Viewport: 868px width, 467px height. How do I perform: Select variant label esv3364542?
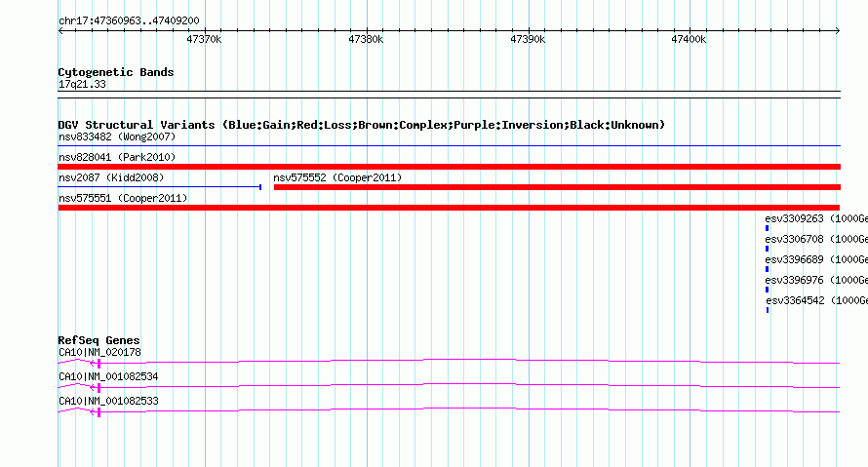coord(795,300)
